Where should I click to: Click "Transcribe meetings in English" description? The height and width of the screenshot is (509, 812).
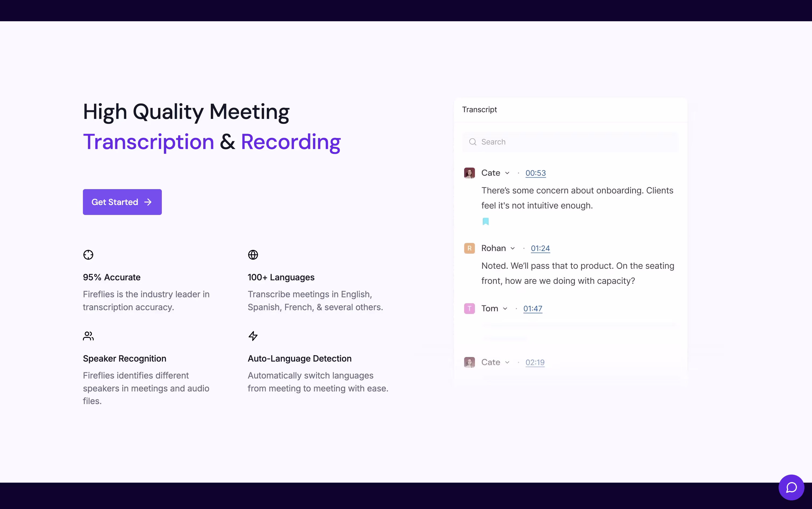pos(315,301)
